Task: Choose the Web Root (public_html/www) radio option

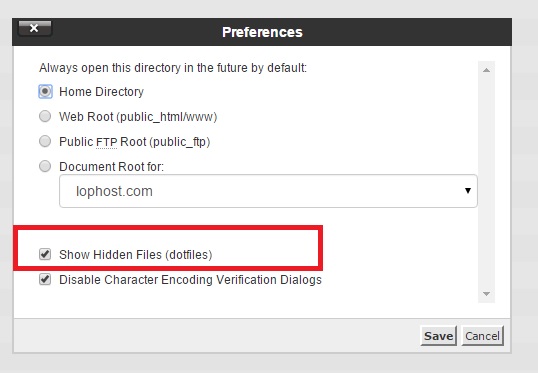Action: (x=45, y=116)
